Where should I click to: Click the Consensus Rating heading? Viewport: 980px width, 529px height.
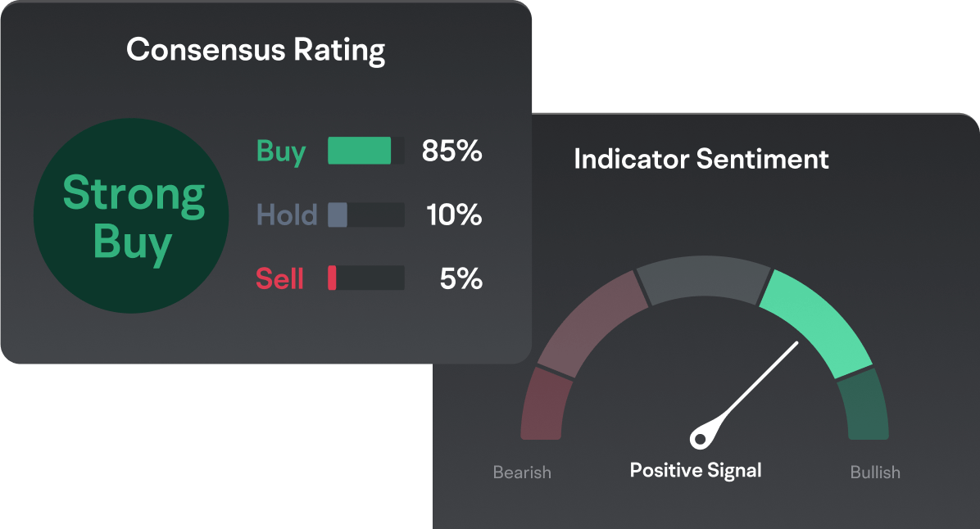click(x=256, y=50)
